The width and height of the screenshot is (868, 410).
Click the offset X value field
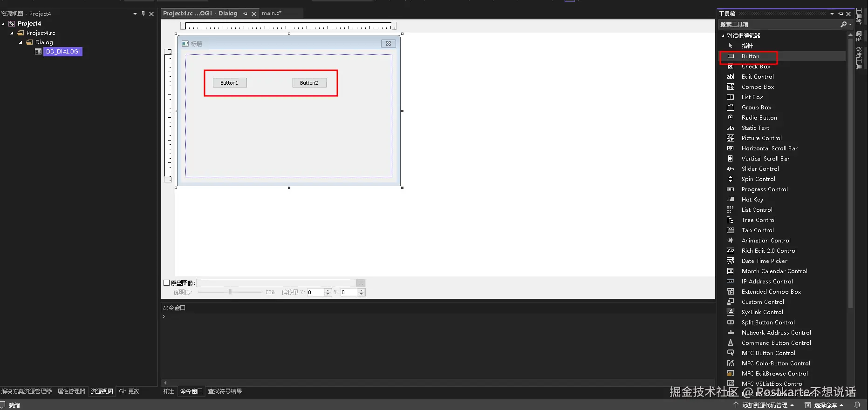coord(315,292)
